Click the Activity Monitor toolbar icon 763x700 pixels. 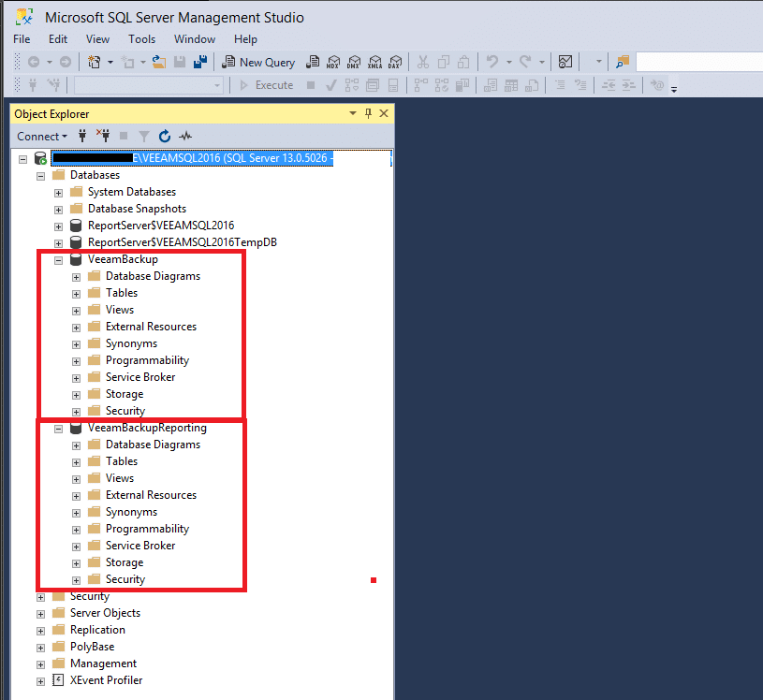[565, 62]
